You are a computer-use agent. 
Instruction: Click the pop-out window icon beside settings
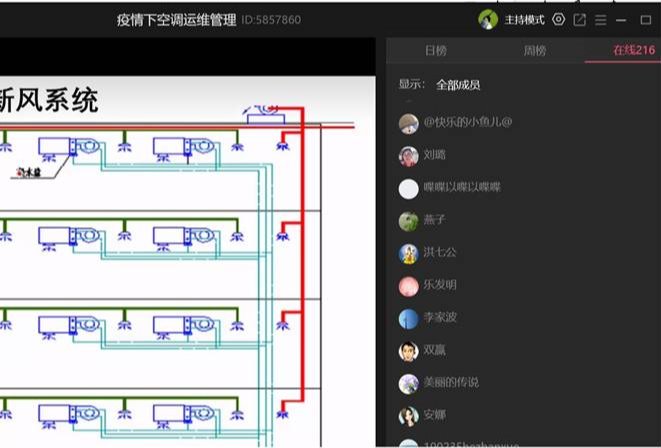[x=580, y=20]
